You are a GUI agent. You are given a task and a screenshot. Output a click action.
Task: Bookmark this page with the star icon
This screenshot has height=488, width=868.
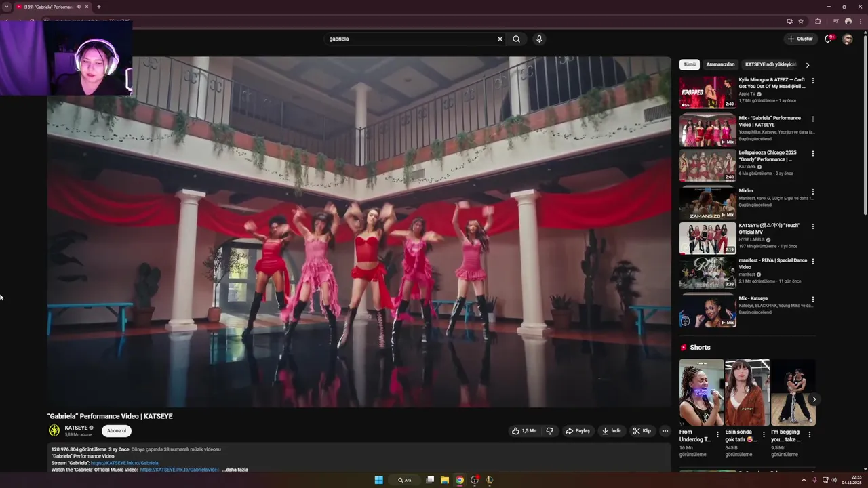(801, 21)
